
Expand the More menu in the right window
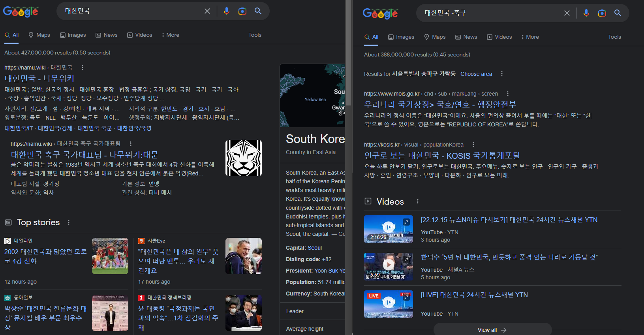(x=530, y=37)
